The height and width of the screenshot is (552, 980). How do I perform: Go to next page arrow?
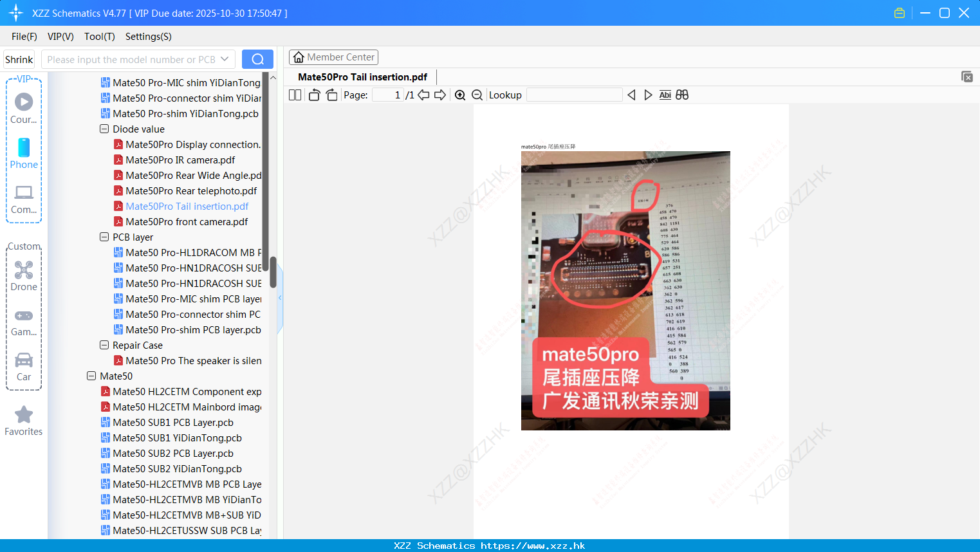tap(440, 95)
